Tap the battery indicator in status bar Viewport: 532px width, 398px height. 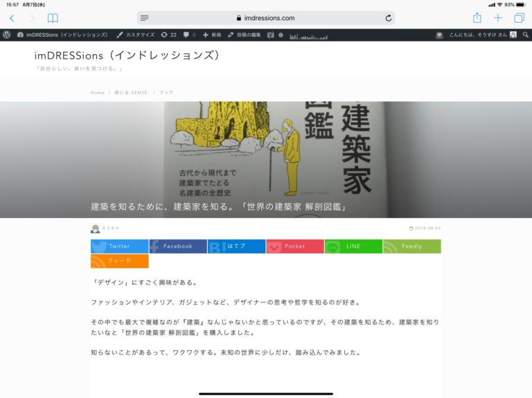(521, 5)
